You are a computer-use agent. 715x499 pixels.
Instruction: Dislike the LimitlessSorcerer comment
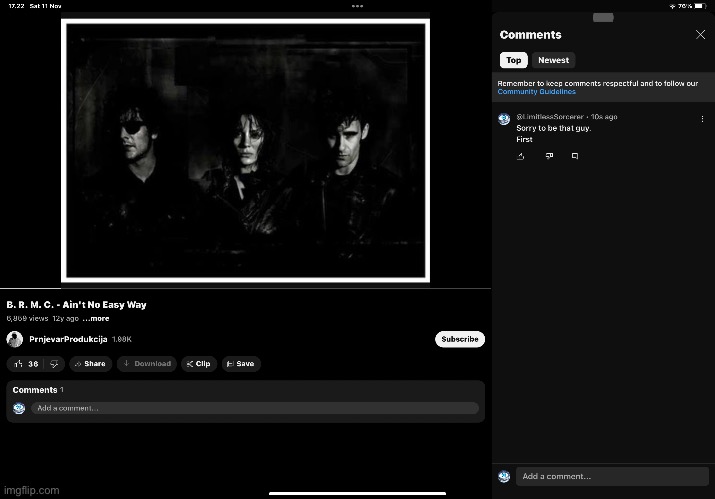coord(549,156)
